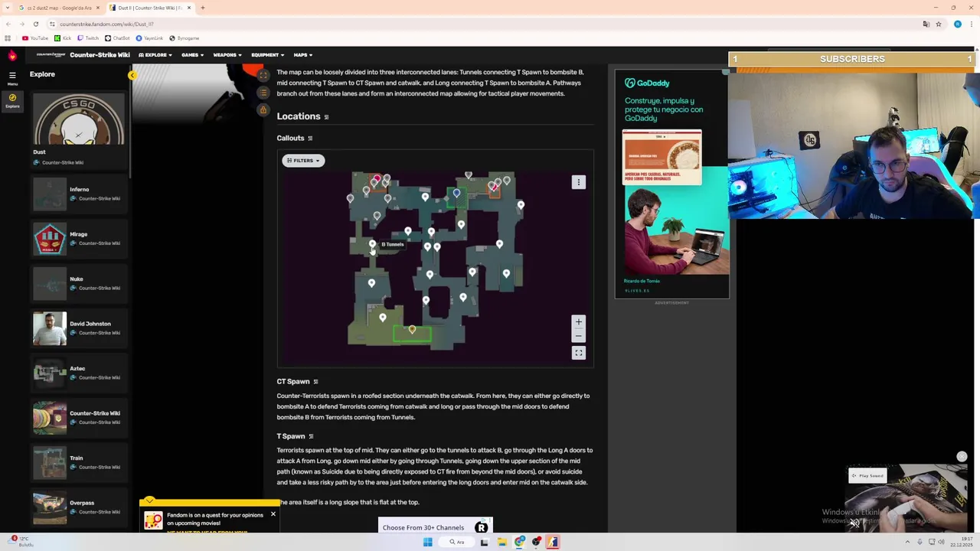980x551 pixels.
Task: Go back to the previous browser page
Action: click(8, 24)
